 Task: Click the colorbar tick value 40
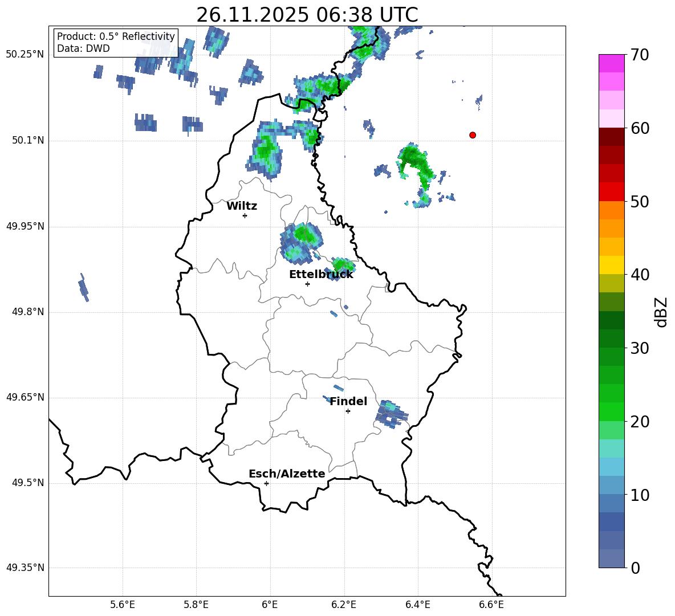pyautogui.click(x=640, y=275)
